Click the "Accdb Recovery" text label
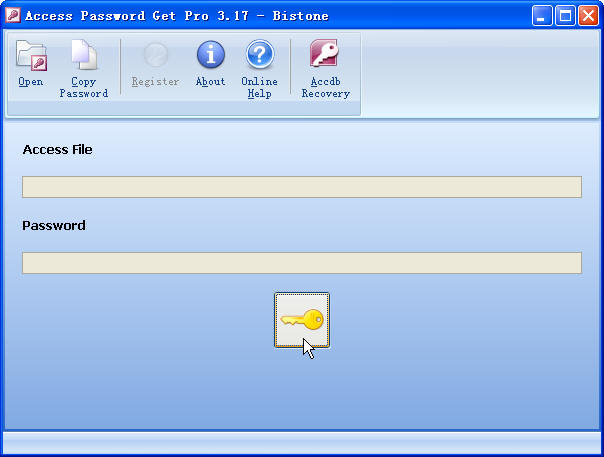The width and height of the screenshot is (604, 457). click(325, 88)
